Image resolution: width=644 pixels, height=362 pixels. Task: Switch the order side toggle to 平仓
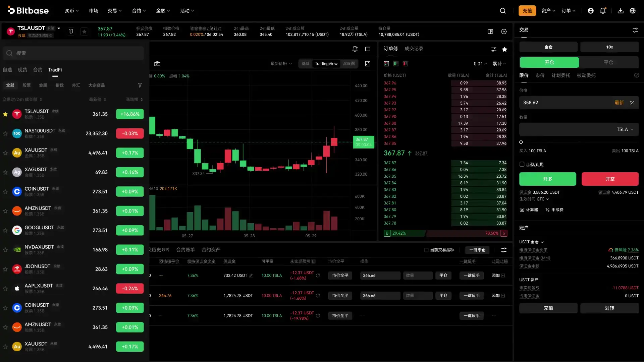point(608,62)
